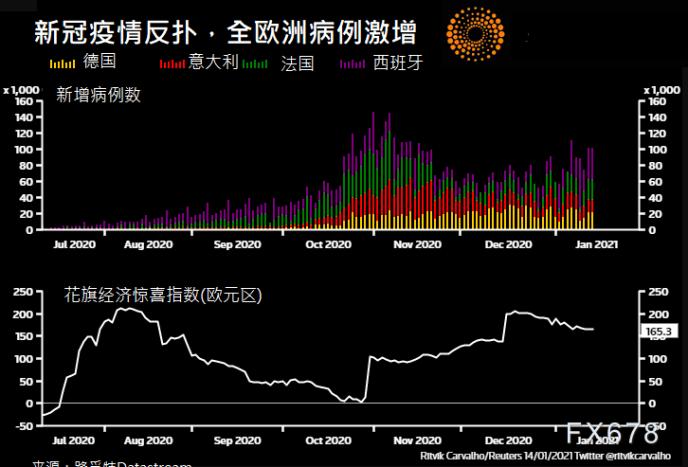Click the 新增病例数 chart subtitle

pyautogui.click(x=98, y=95)
